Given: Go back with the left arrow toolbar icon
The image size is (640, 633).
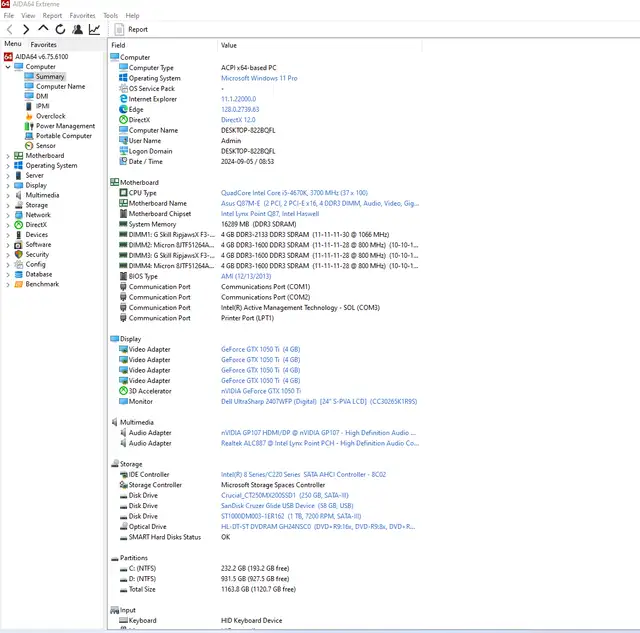Looking at the screenshot, I should coord(10,29).
